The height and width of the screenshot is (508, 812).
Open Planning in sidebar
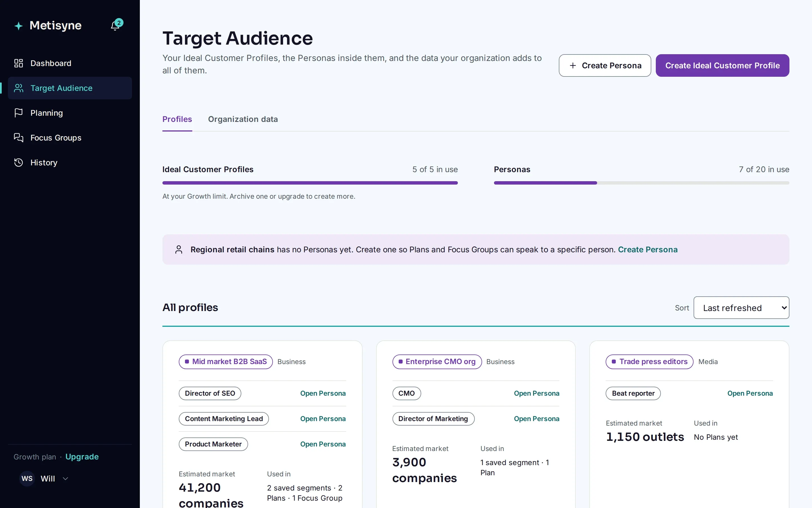pos(70,113)
